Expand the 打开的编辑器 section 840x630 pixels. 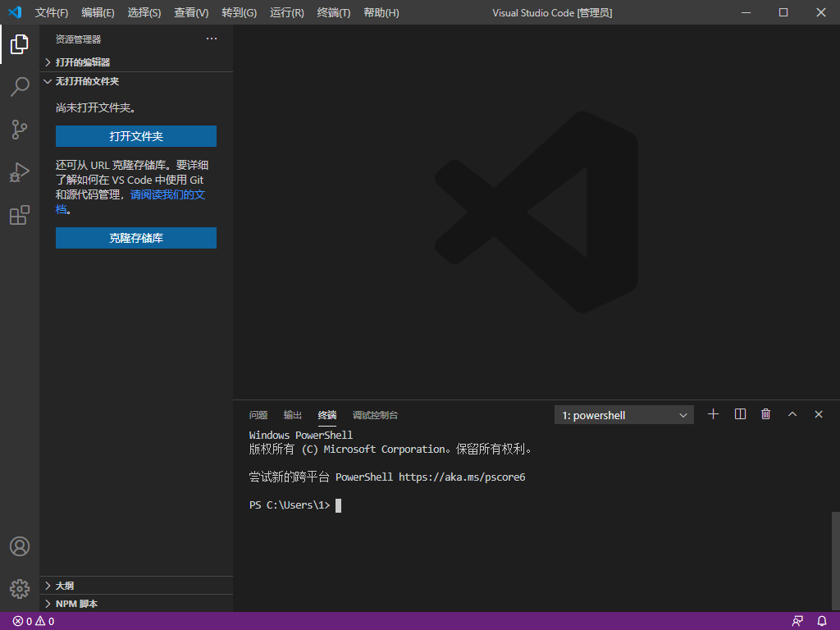(82, 62)
